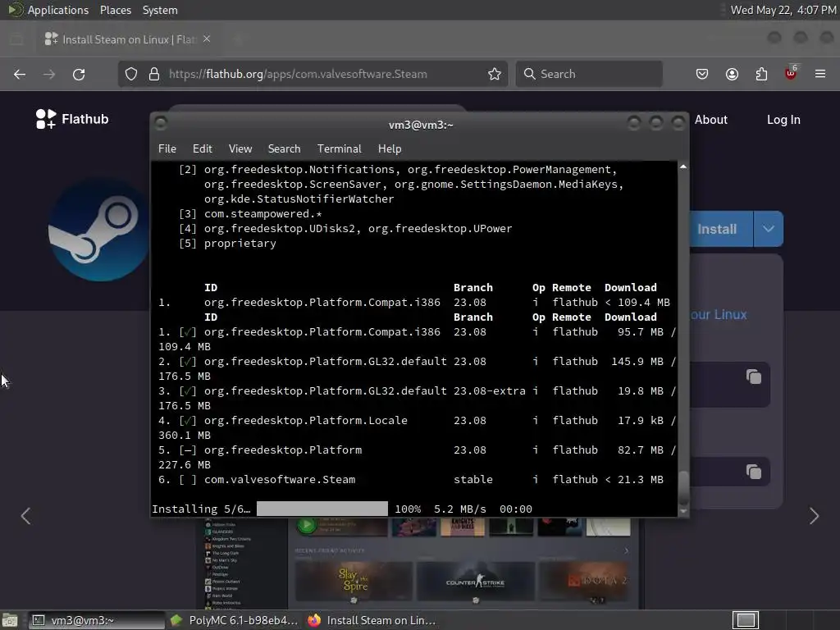
Task: Click the Slay the Spire screenshot thumbnail
Action: tap(354, 582)
